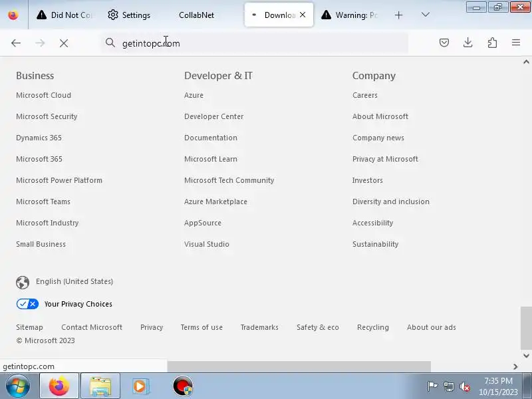
Task: Open the Azure link
Action: click(194, 95)
